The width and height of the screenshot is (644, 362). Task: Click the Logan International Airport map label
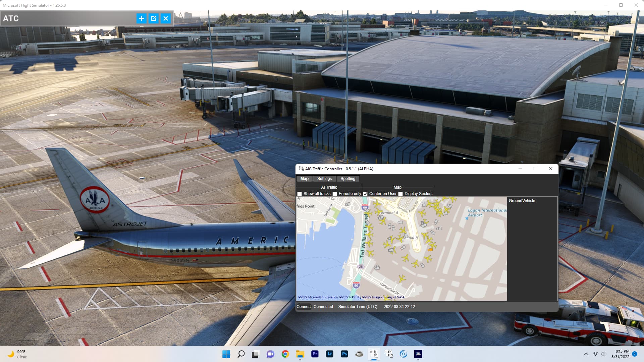click(487, 213)
